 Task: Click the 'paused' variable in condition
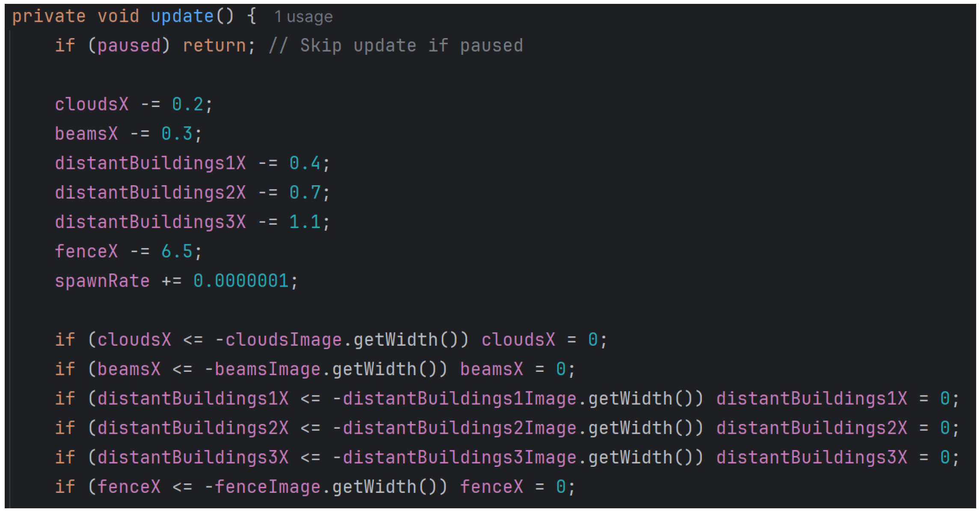(x=129, y=46)
